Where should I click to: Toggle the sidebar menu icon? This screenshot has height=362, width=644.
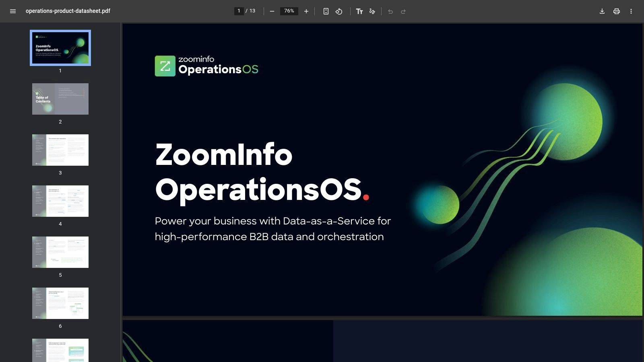click(x=13, y=11)
